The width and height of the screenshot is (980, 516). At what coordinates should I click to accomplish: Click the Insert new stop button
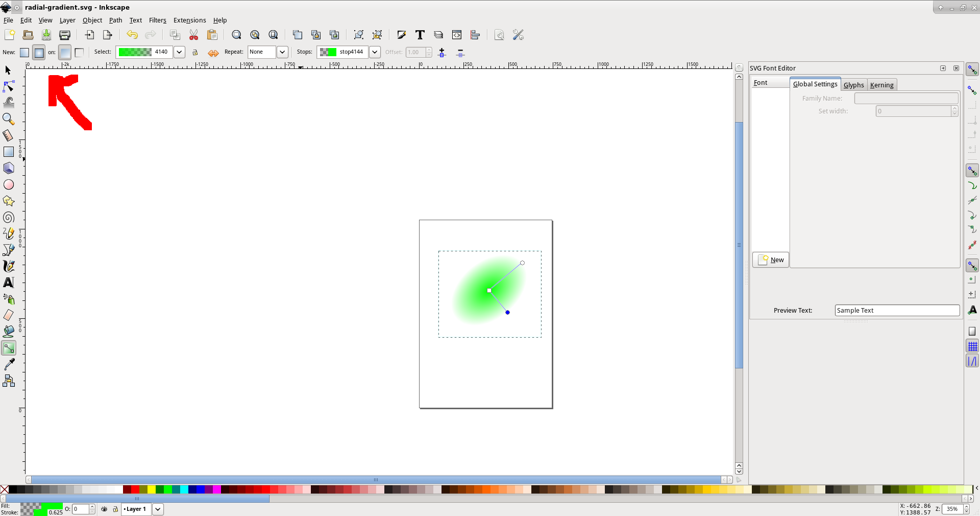pos(442,52)
